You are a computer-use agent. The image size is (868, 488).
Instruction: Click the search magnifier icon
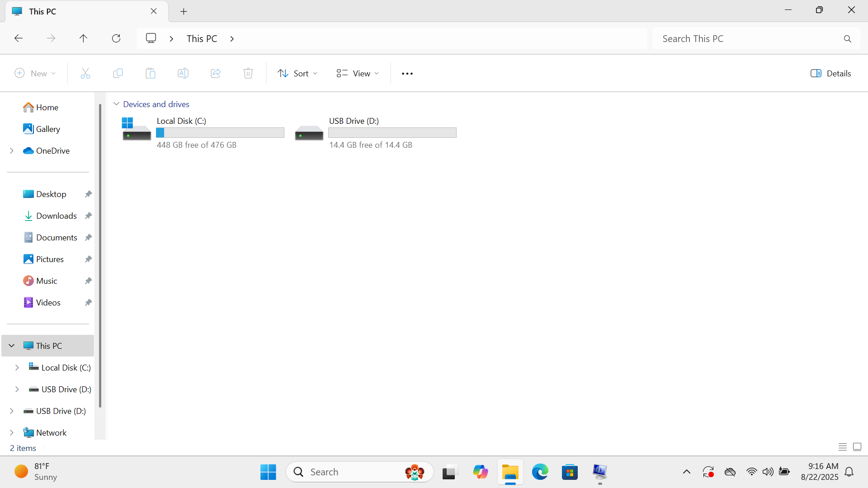coord(848,39)
